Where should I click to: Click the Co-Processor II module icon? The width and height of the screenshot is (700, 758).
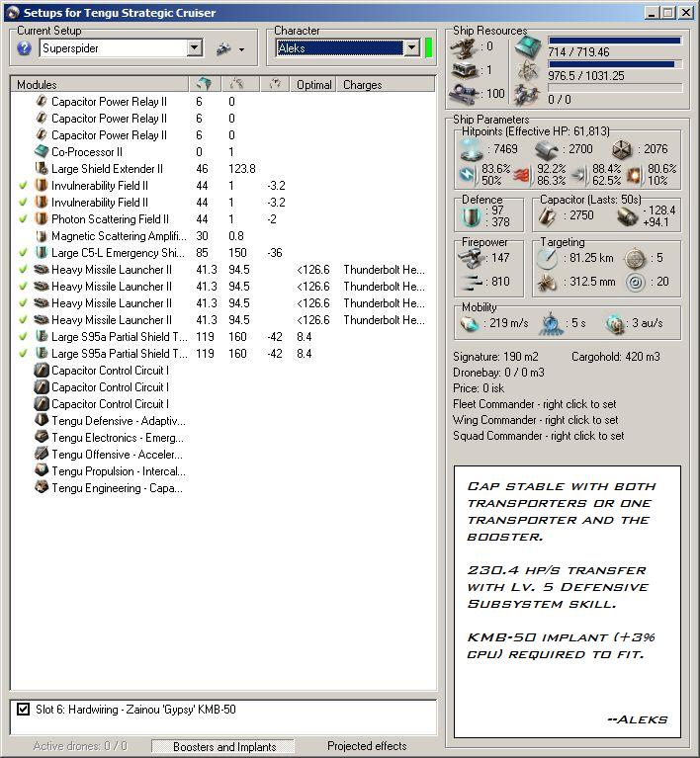click(x=42, y=152)
